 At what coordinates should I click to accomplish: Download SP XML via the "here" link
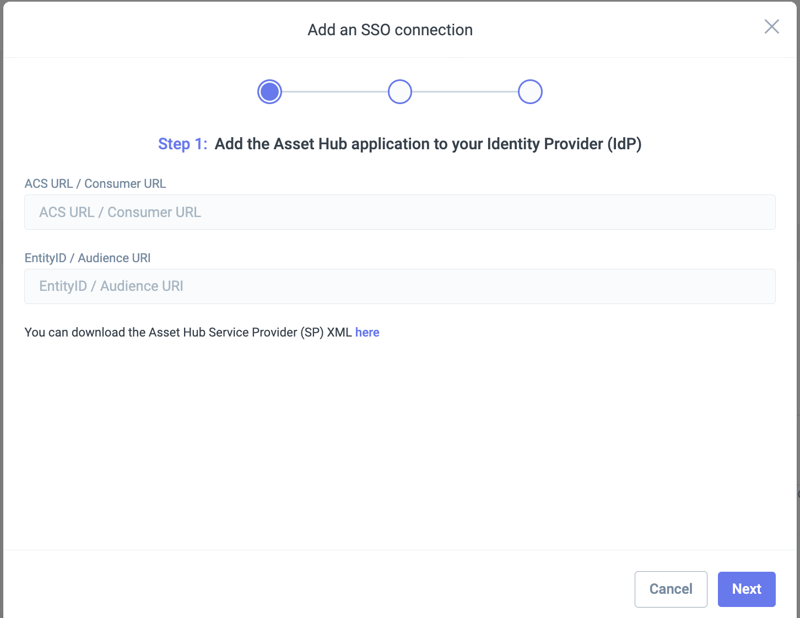pyautogui.click(x=367, y=332)
